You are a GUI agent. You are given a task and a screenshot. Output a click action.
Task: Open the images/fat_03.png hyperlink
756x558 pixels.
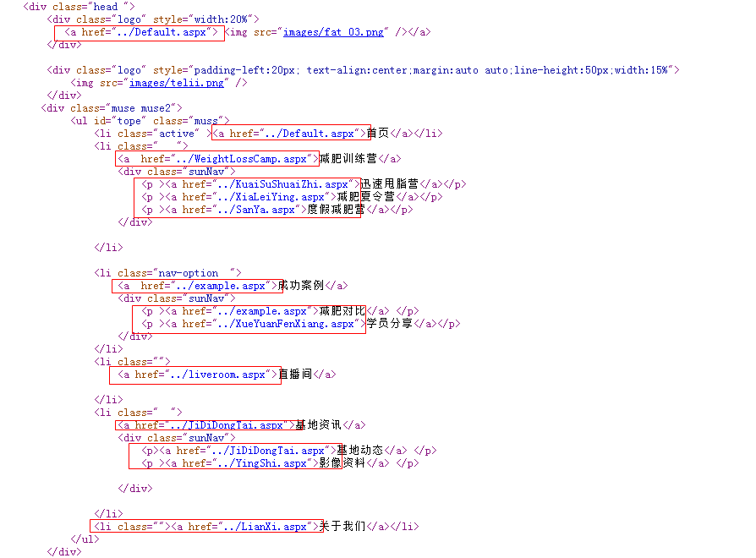click(x=334, y=32)
